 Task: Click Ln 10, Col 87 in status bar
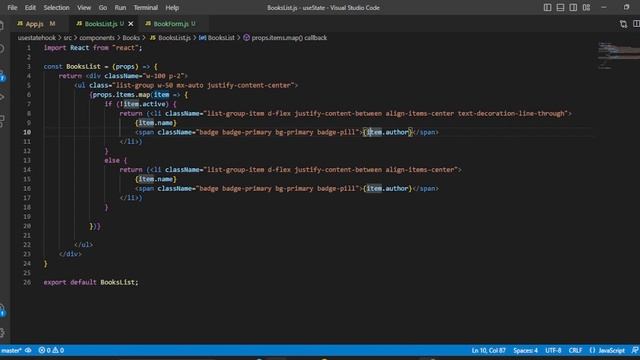[x=489, y=351]
